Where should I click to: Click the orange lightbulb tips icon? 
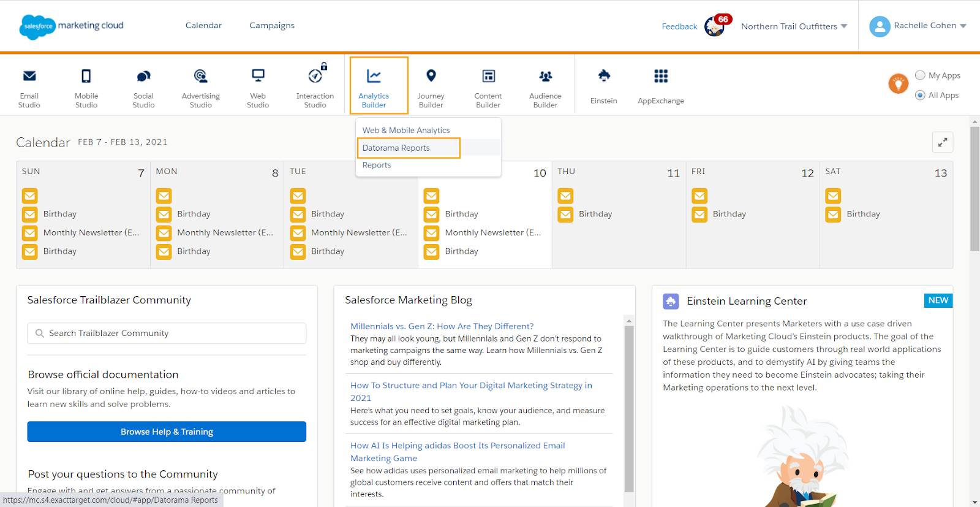898,83
